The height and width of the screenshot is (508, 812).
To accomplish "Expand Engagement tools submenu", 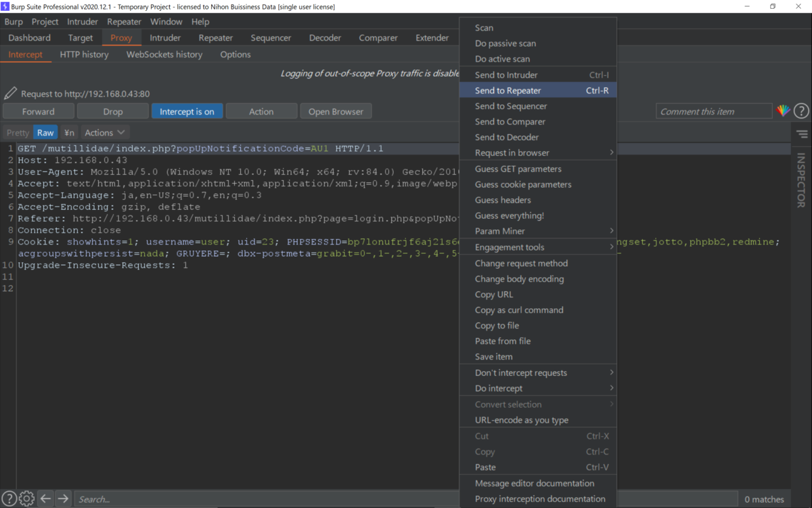I will point(538,247).
